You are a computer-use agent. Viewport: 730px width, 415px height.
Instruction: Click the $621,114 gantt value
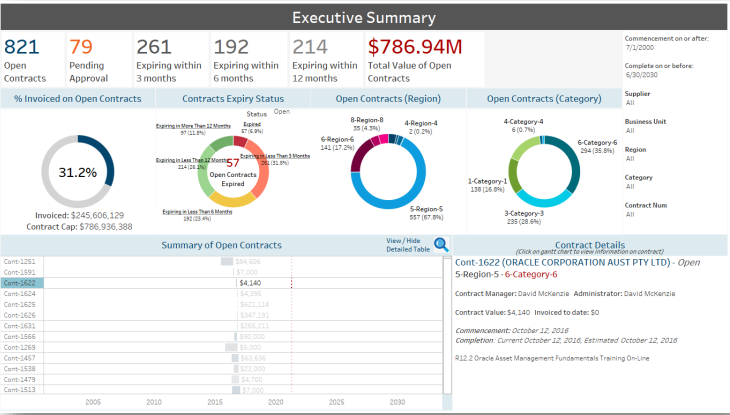[x=255, y=305]
